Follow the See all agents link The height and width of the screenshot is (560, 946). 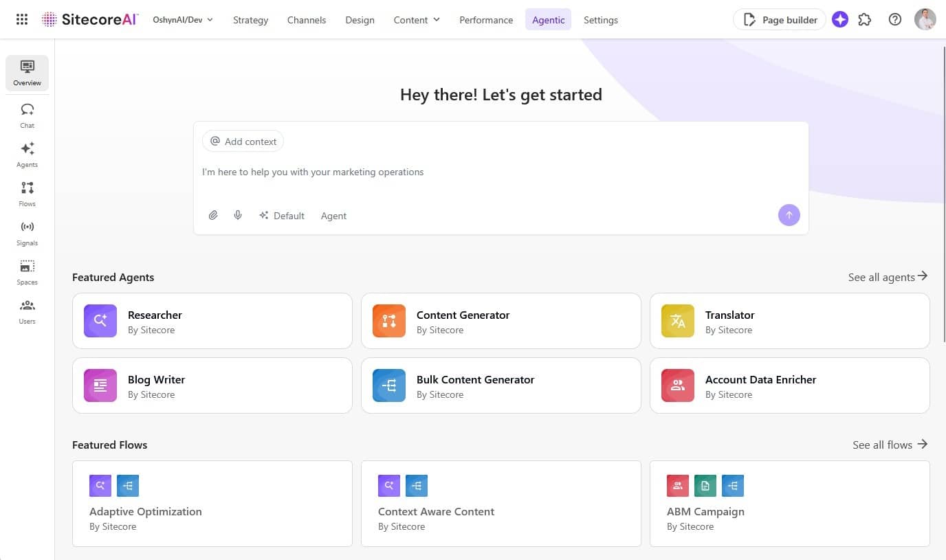[888, 277]
